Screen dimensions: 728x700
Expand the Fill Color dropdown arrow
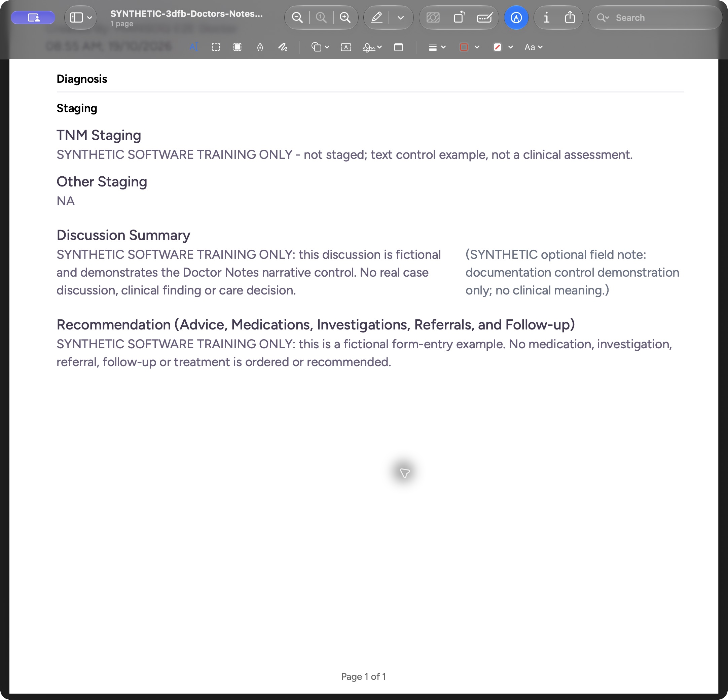pos(511,47)
